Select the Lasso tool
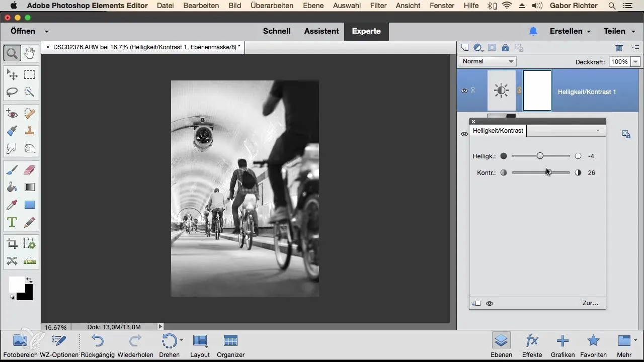The image size is (644, 362). (12, 92)
